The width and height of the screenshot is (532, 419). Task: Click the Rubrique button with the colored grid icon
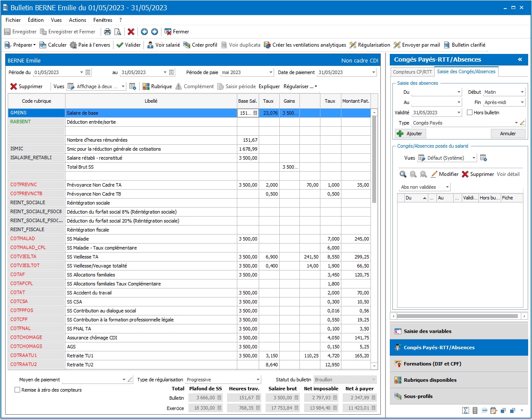point(157,86)
